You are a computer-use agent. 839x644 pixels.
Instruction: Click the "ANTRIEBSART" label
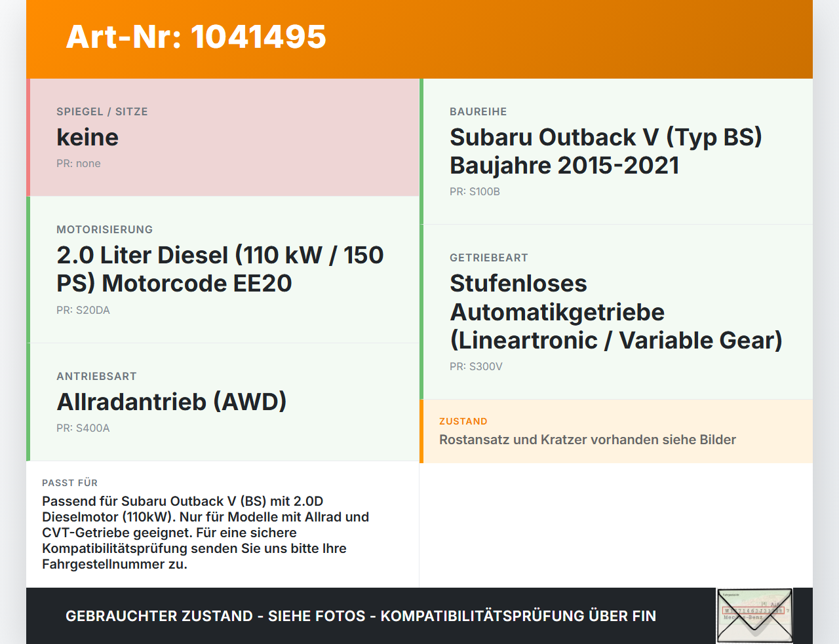pyautogui.click(x=97, y=377)
